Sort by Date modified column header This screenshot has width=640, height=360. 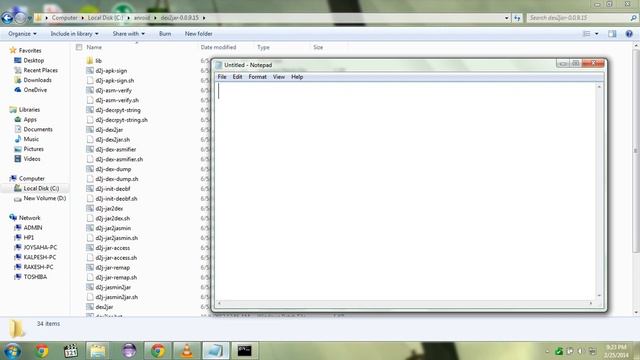pyautogui.click(x=218, y=47)
